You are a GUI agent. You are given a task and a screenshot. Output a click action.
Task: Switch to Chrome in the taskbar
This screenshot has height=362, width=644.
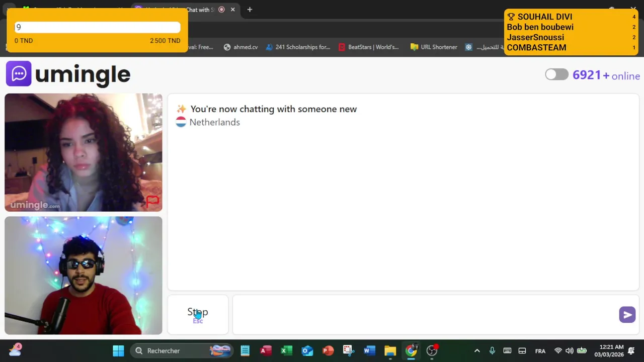(x=411, y=350)
